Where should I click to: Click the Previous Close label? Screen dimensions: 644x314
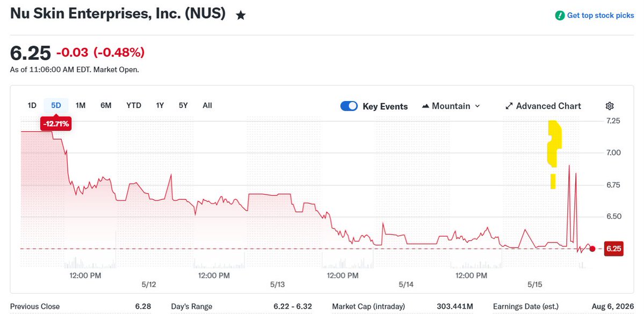[x=35, y=306]
